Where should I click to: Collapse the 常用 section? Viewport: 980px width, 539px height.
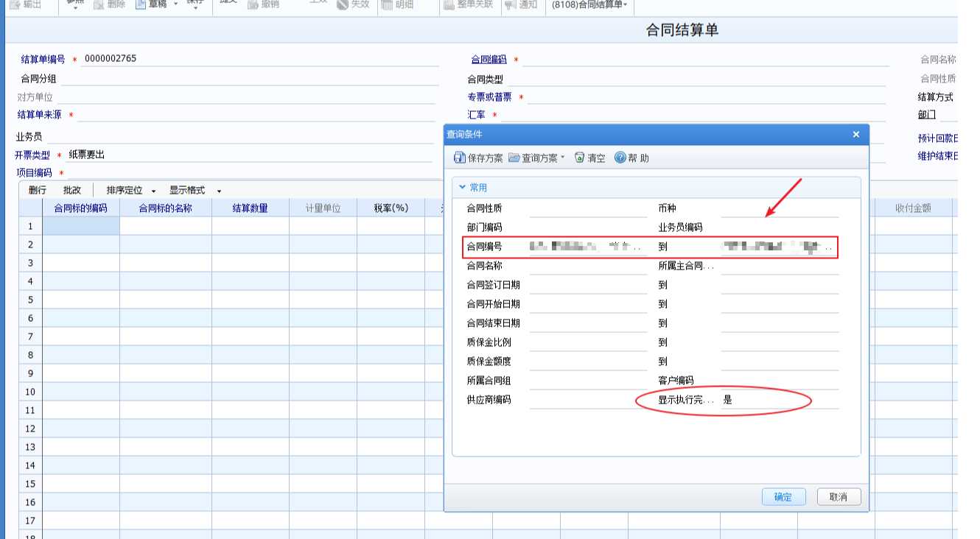click(462, 188)
